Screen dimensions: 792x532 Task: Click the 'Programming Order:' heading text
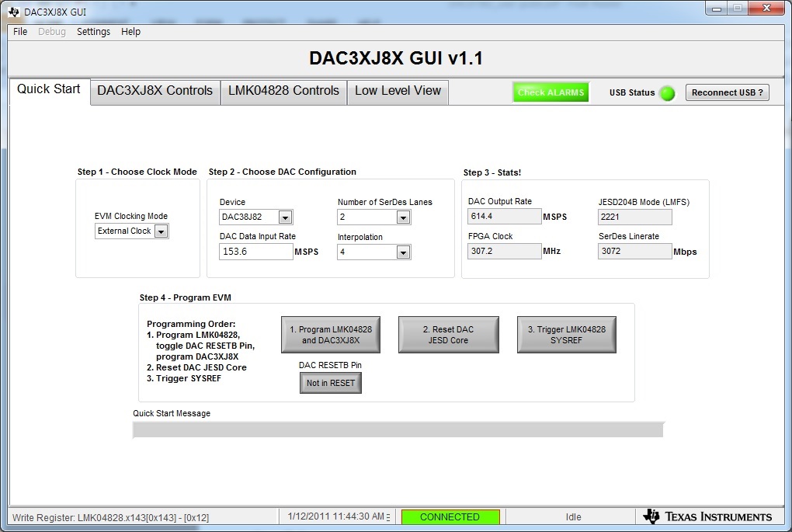click(191, 324)
